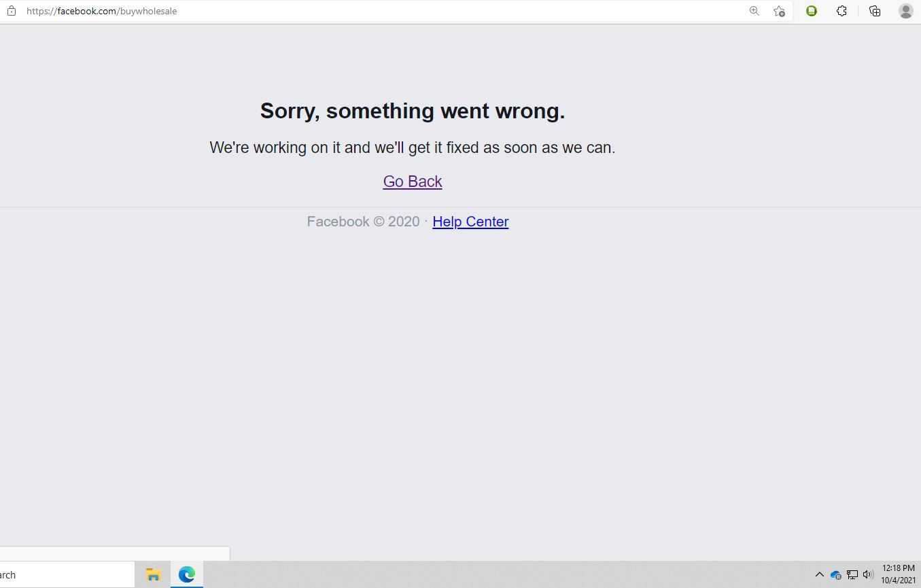Open the Help Center link
This screenshot has width=921, height=588.
pos(470,222)
